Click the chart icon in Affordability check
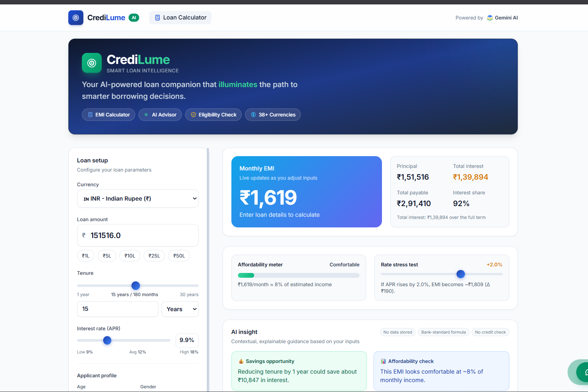588x392 pixels. [x=383, y=361]
